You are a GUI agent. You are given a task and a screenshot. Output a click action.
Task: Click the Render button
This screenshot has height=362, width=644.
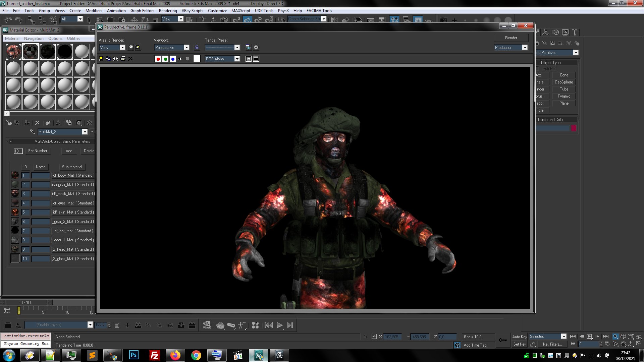pos(511,38)
